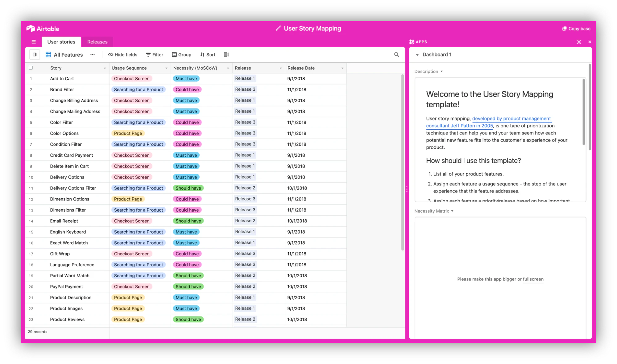This screenshot has width=617, height=364.
Task: Click the pencil edit icon by the title
Action: (x=278, y=28)
